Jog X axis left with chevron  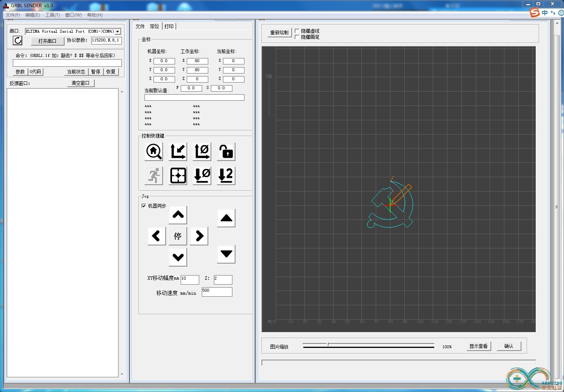click(157, 236)
